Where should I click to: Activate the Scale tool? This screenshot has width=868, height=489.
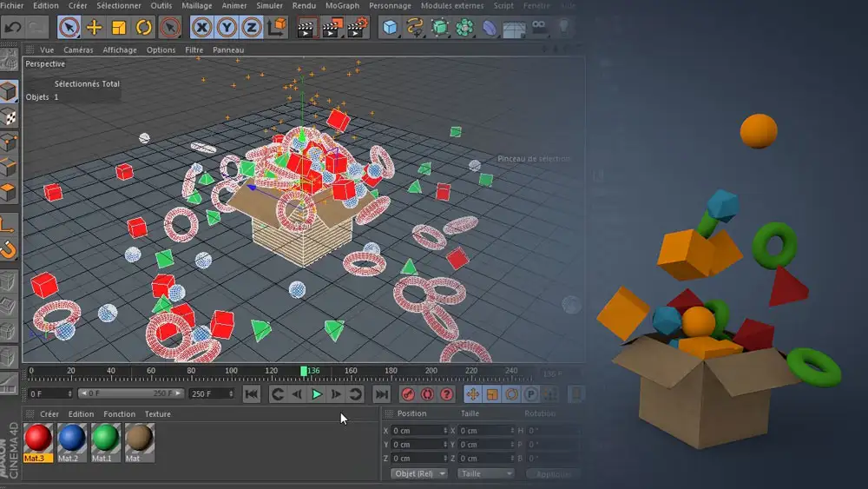(119, 27)
